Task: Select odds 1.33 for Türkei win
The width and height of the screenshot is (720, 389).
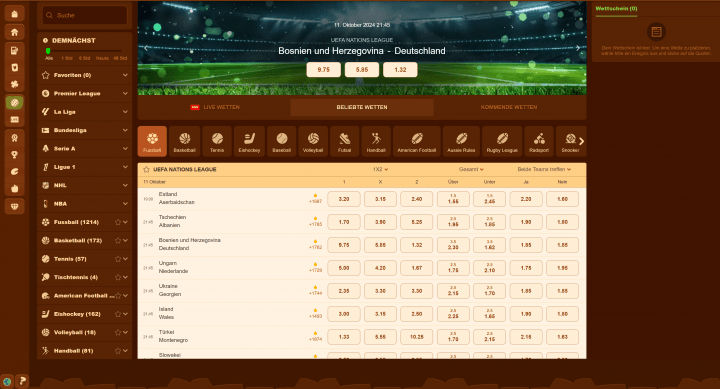Action: tap(344, 337)
